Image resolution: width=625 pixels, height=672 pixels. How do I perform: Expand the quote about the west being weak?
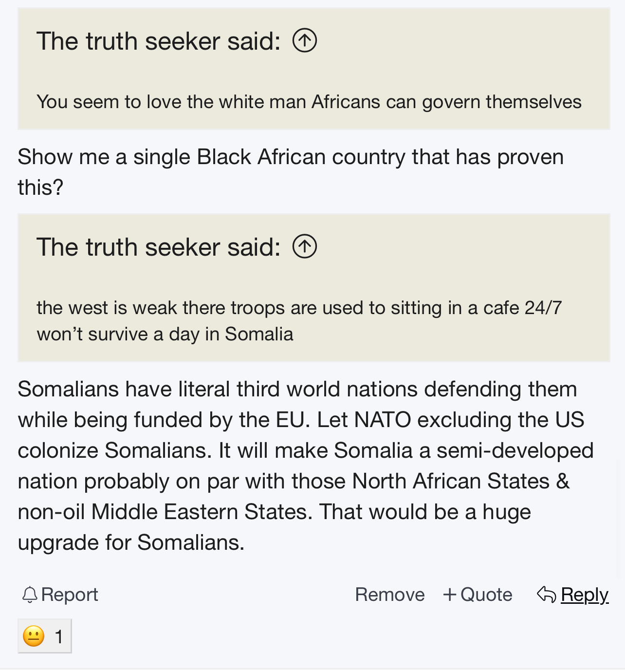pyautogui.click(x=314, y=288)
